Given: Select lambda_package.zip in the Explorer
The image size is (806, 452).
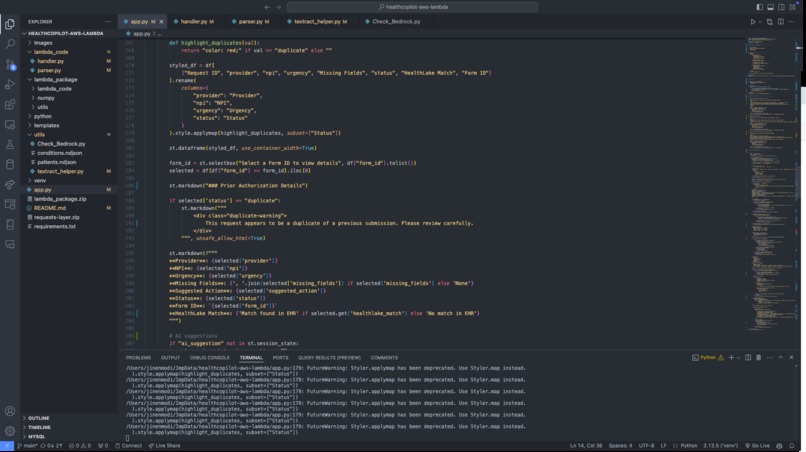Looking at the screenshot, I should [60, 198].
